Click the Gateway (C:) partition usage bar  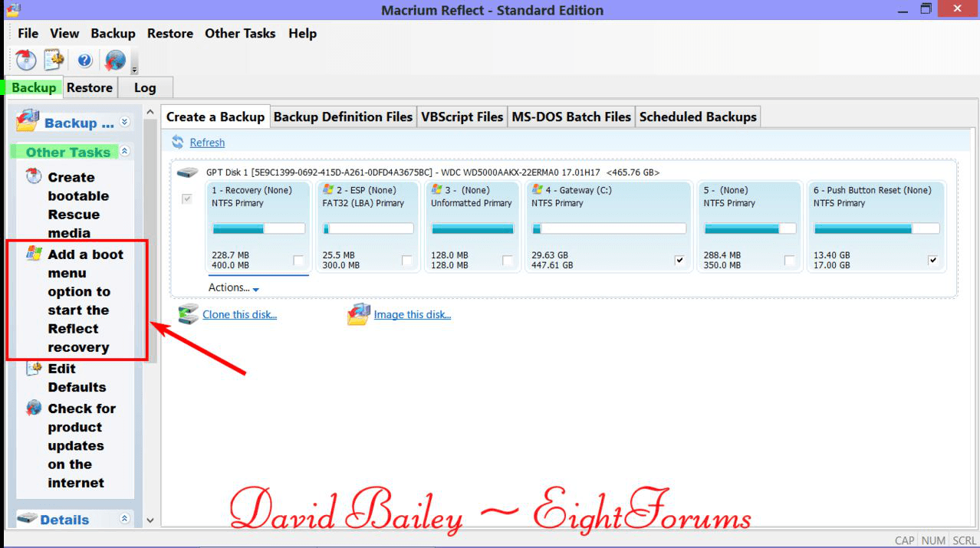pyautogui.click(x=609, y=228)
